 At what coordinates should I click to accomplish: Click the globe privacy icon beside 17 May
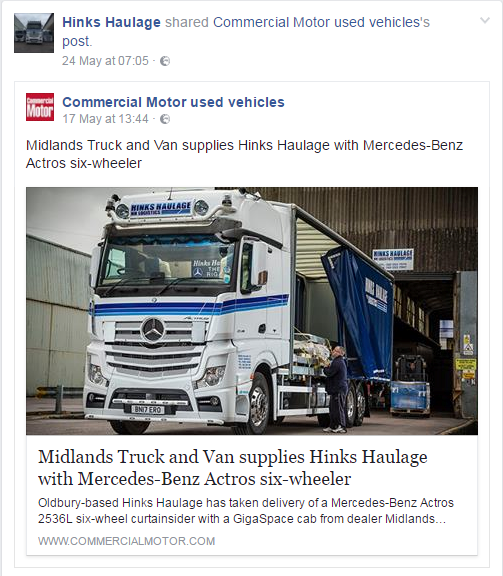165,119
